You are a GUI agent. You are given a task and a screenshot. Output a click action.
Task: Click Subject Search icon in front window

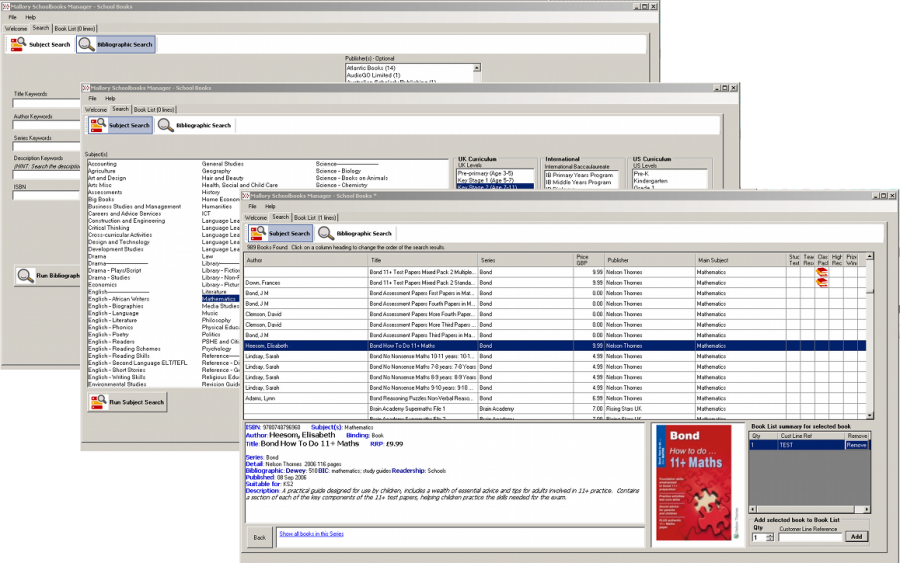coord(258,233)
